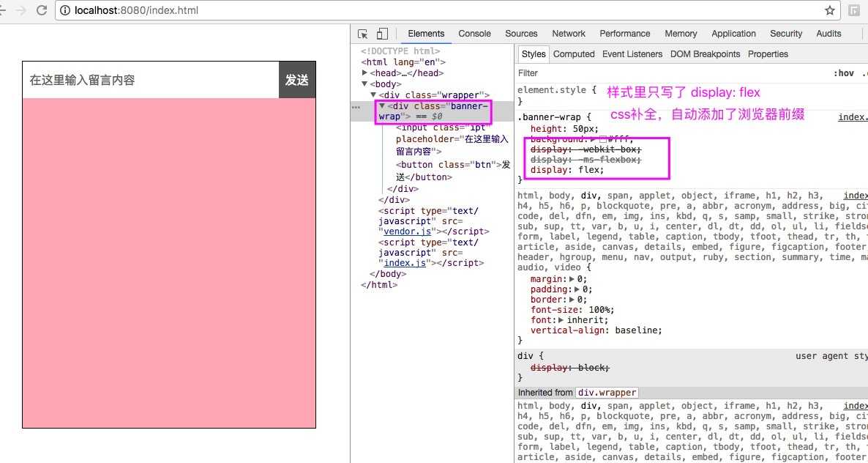Bookmark page with star icon
This screenshot has width=868, height=463.
[829, 10]
